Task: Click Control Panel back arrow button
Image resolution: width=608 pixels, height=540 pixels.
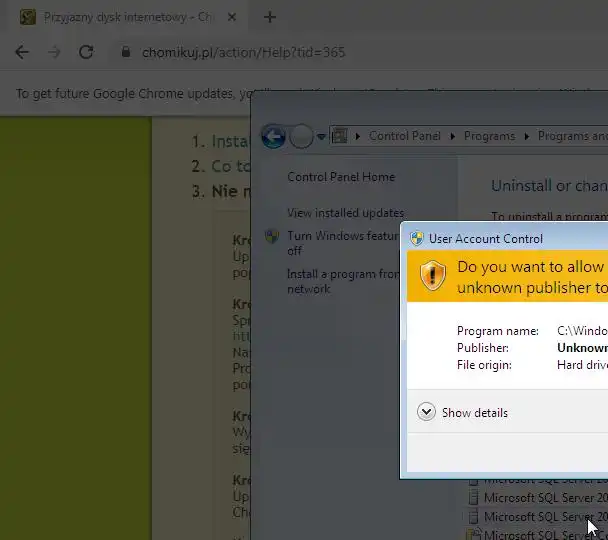Action: coord(273,136)
